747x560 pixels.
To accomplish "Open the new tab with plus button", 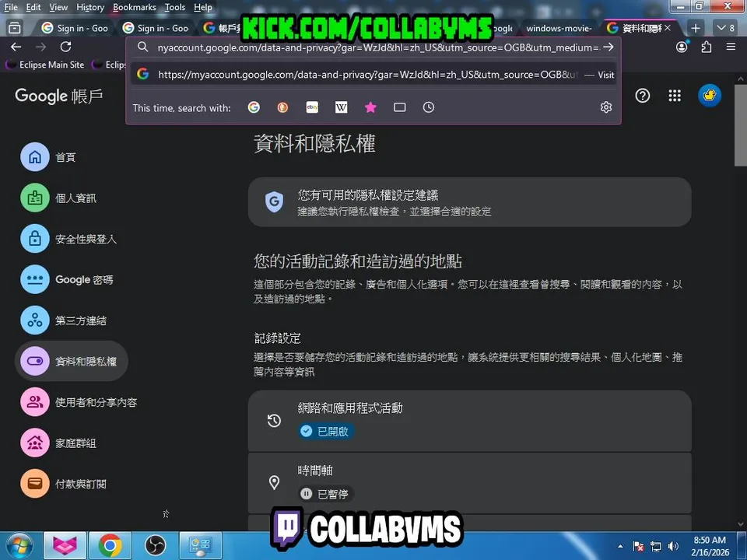I will (696, 28).
